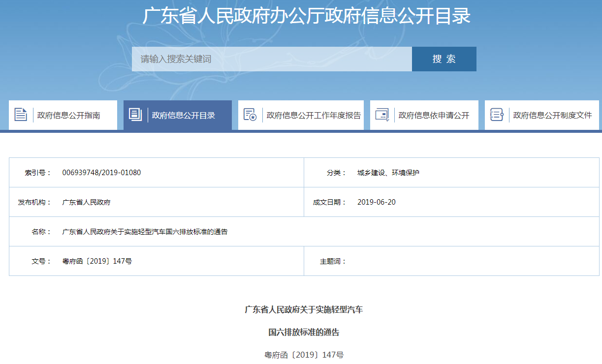Click the 政府信息公开工作年度报告 star document icon
This screenshot has height=364, width=602.
click(x=250, y=115)
